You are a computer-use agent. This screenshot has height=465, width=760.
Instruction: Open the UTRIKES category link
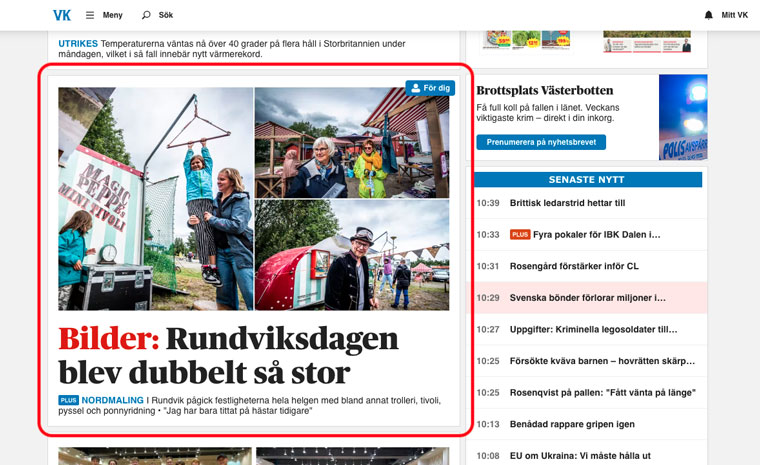point(78,44)
